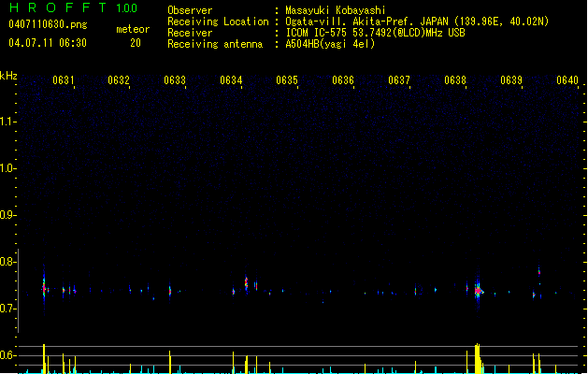Click the Receiving antenna label
Viewport: 588px width, 374px height.
coord(215,44)
